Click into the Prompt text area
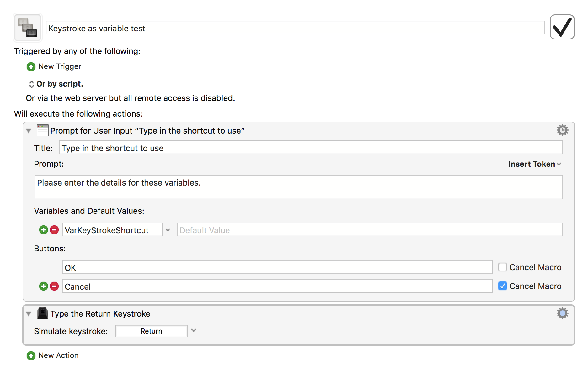The width and height of the screenshot is (588, 373). point(298,187)
